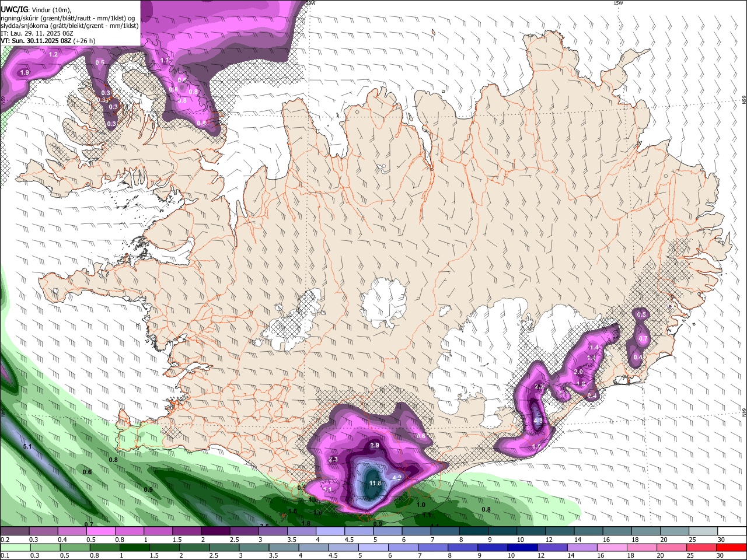Select snow legend swatch between 4 and 4.5
Image resolution: width=747 pixels, height=560 pixels.
point(330,531)
